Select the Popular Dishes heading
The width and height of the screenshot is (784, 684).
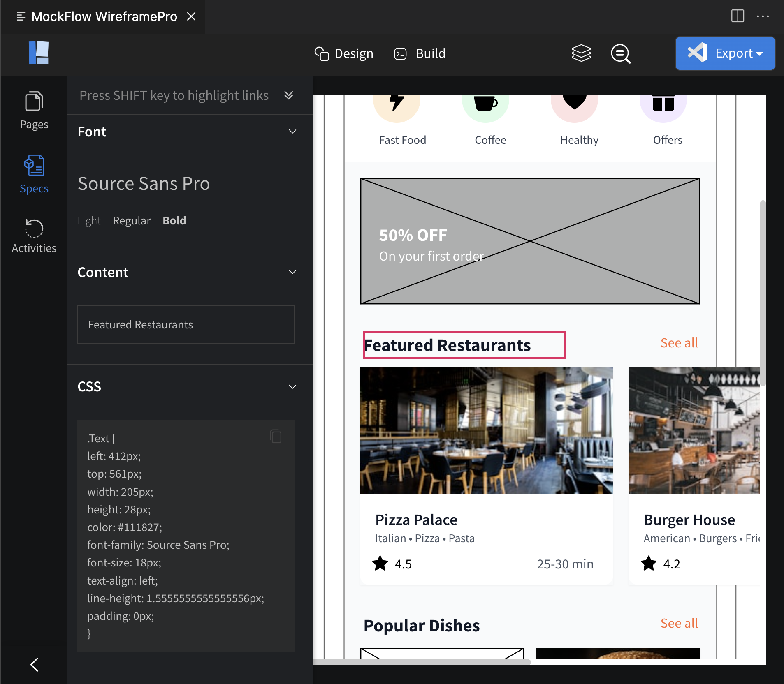422,626
